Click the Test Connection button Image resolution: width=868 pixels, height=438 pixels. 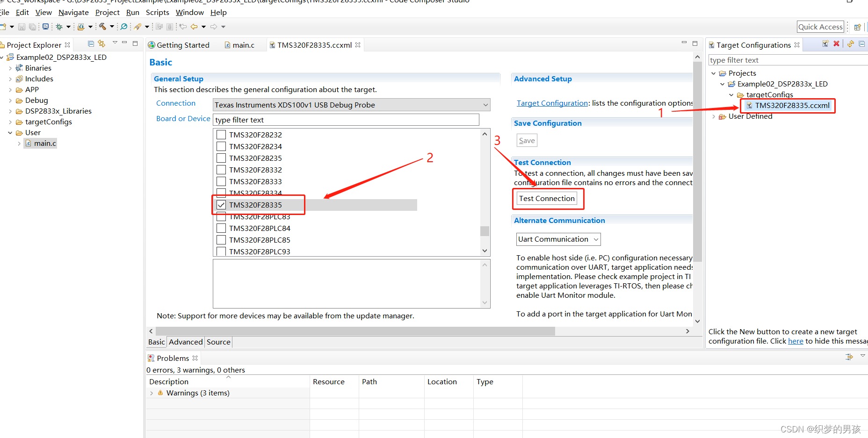[547, 198]
